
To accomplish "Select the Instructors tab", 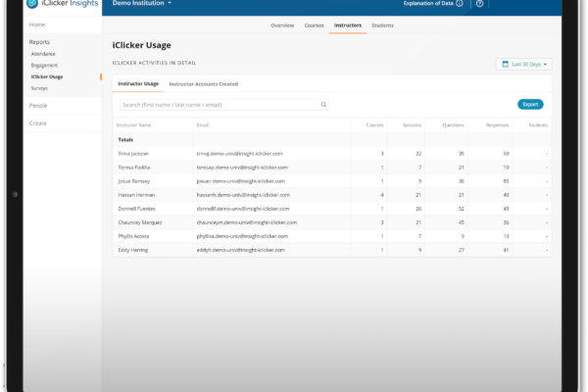I will tap(348, 25).
